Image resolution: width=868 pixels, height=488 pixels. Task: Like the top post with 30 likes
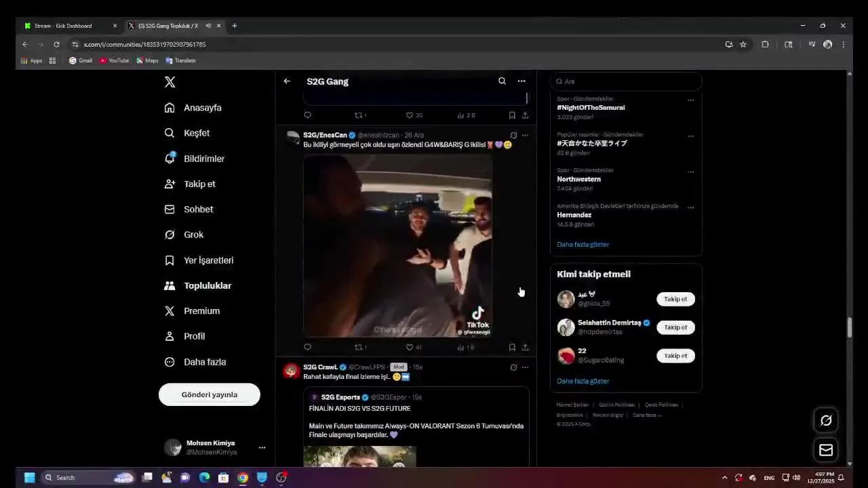pyautogui.click(x=414, y=115)
